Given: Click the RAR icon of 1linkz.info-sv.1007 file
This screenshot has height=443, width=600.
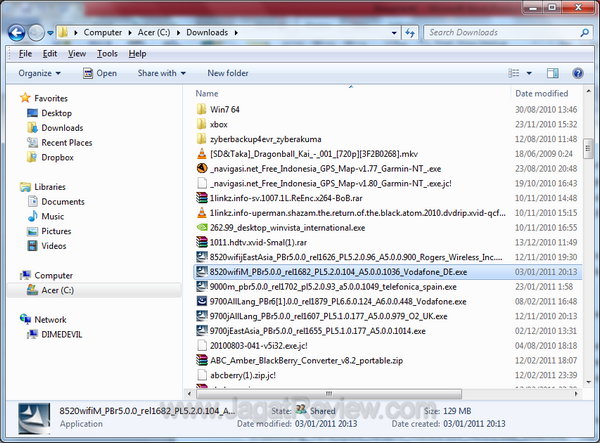Looking at the screenshot, I should [202, 198].
